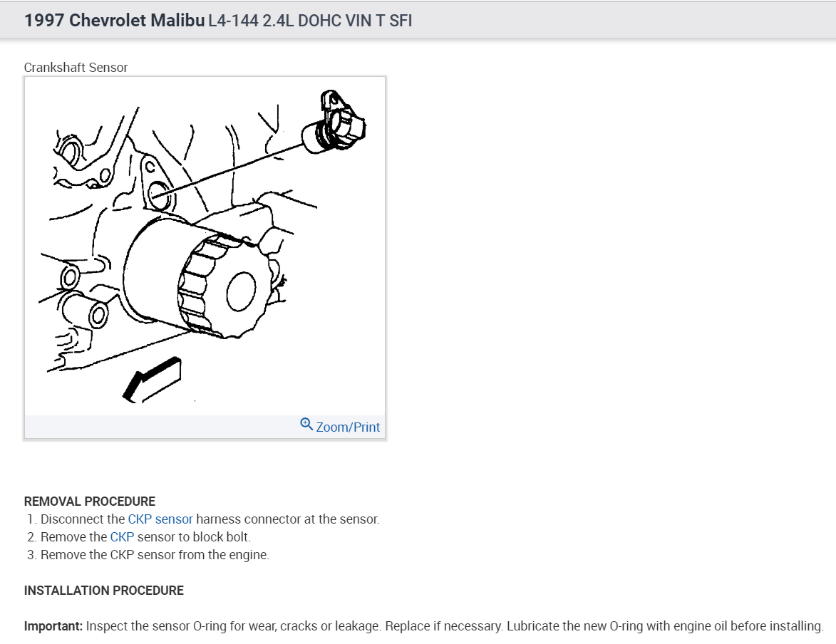
Task: Click the L4-144 2.4L DOHC VIN T SFI text
Action: 310,20
